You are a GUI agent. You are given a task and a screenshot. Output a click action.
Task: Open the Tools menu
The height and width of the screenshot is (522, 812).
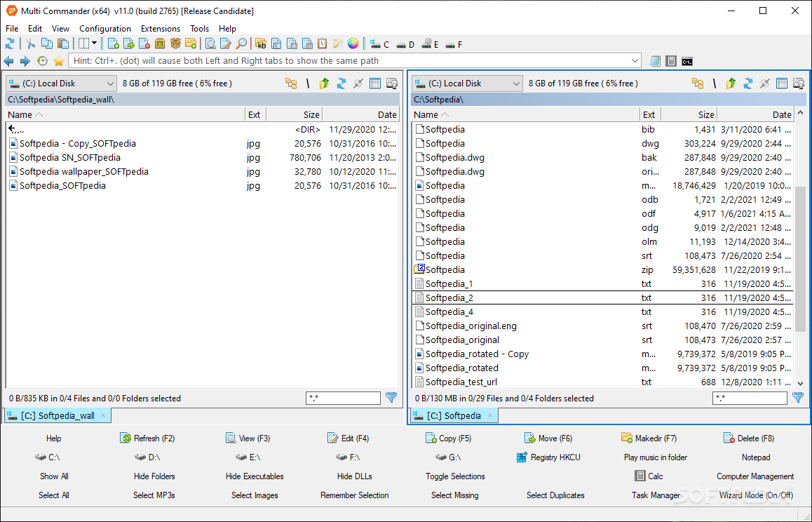click(199, 29)
